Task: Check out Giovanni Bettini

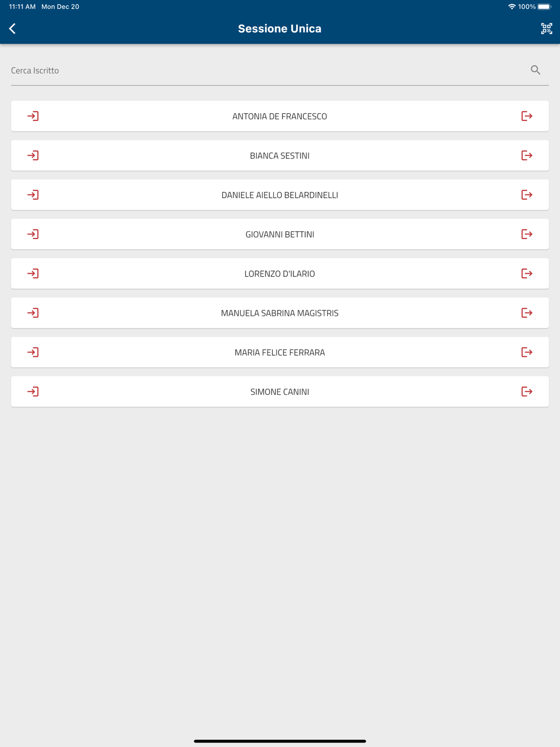Action: click(x=526, y=234)
